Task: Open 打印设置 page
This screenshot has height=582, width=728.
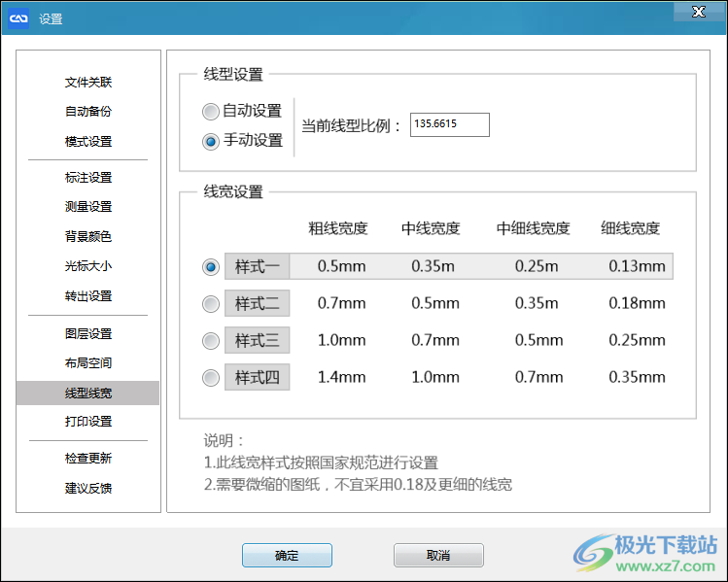Action: point(88,422)
